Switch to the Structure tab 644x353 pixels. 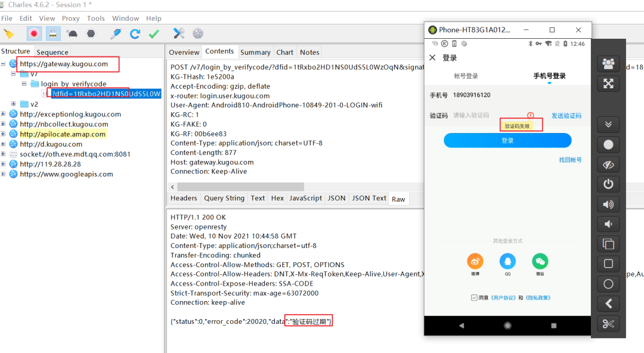16,51
